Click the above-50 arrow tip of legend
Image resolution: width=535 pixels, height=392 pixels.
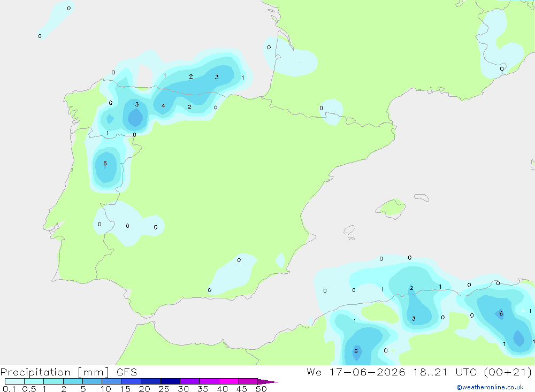(x=268, y=381)
